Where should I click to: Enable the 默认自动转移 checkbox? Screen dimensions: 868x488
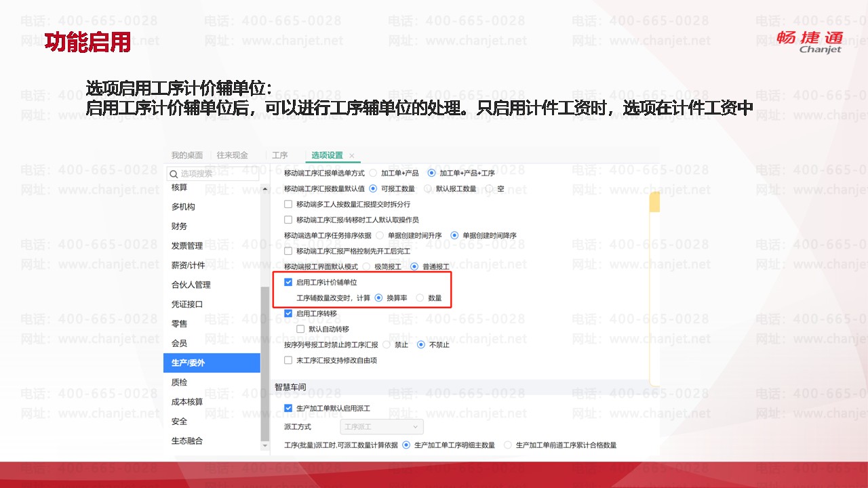[300, 329]
